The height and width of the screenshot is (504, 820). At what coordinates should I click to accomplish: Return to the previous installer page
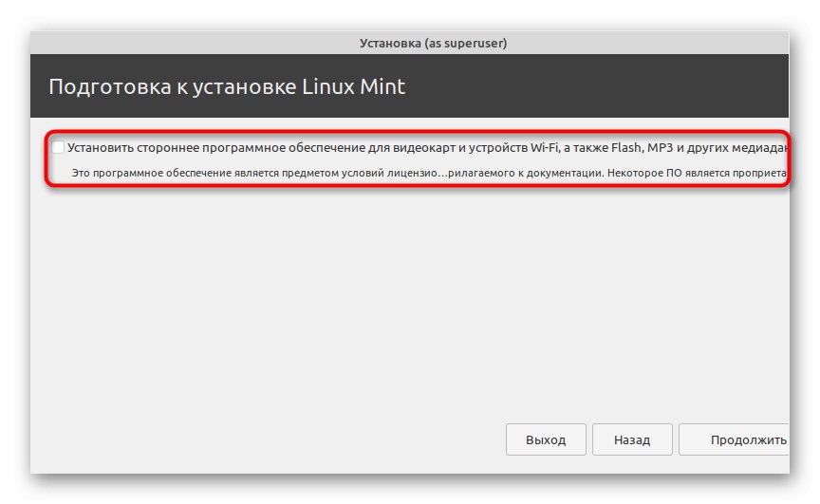[x=632, y=439]
